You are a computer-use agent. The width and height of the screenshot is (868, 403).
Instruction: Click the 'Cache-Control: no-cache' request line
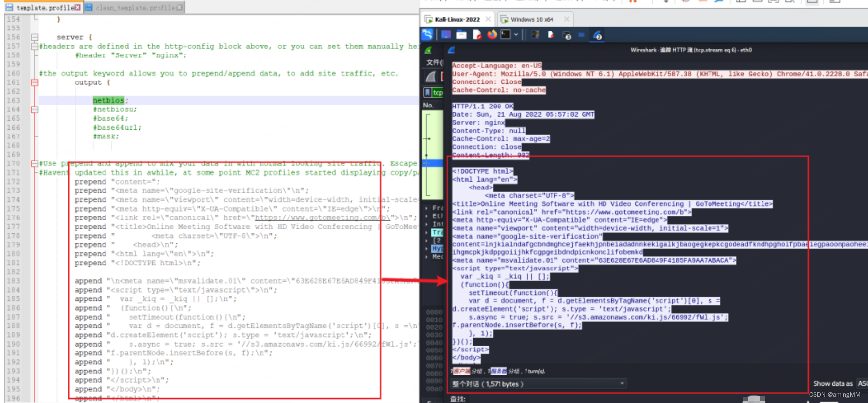click(499, 90)
